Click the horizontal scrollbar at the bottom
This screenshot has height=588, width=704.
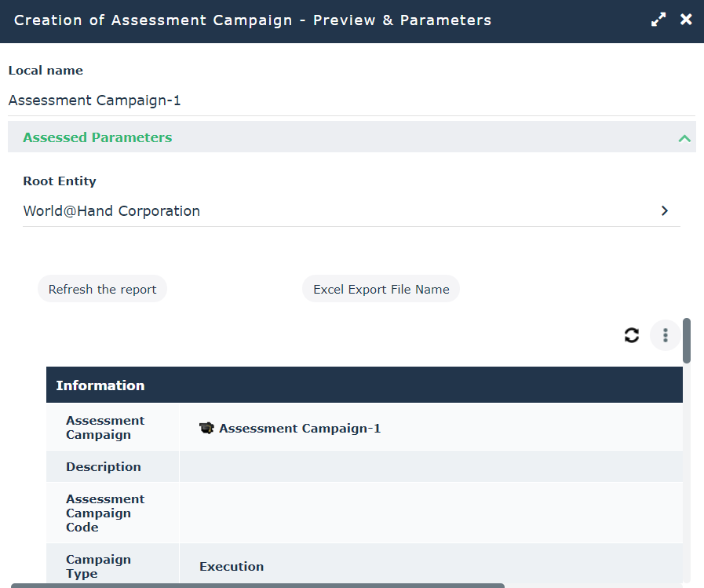pos(257,585)
